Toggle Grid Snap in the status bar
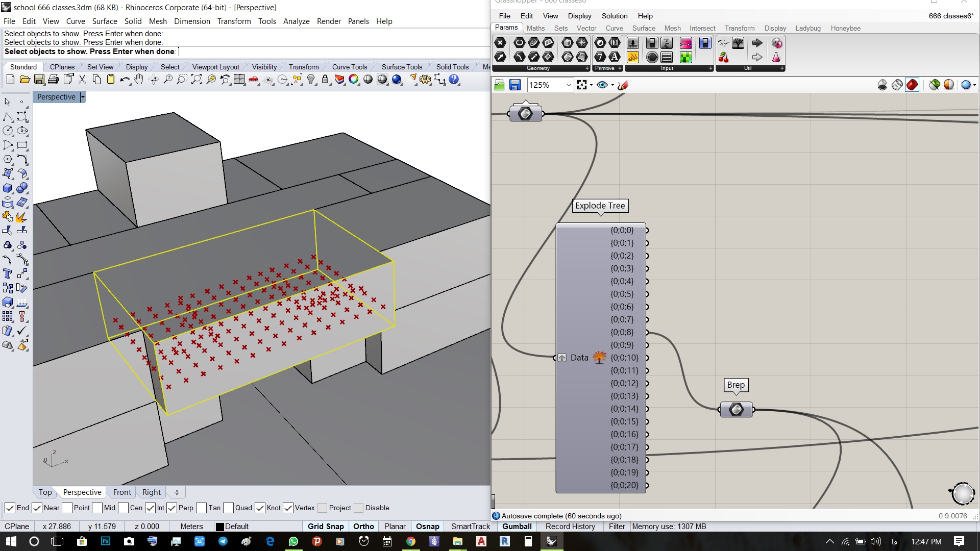Image resolution: width=980 pixels, height=551 pixels. point(326,527)
